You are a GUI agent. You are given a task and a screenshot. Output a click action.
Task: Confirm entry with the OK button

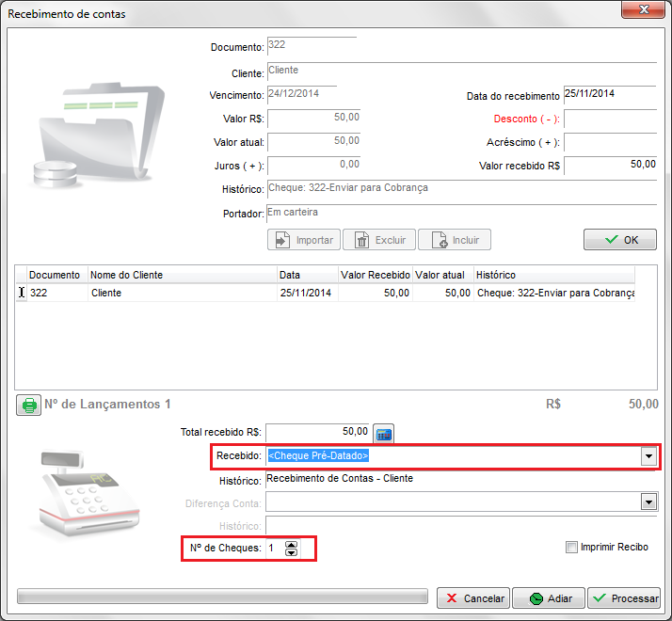619,240
